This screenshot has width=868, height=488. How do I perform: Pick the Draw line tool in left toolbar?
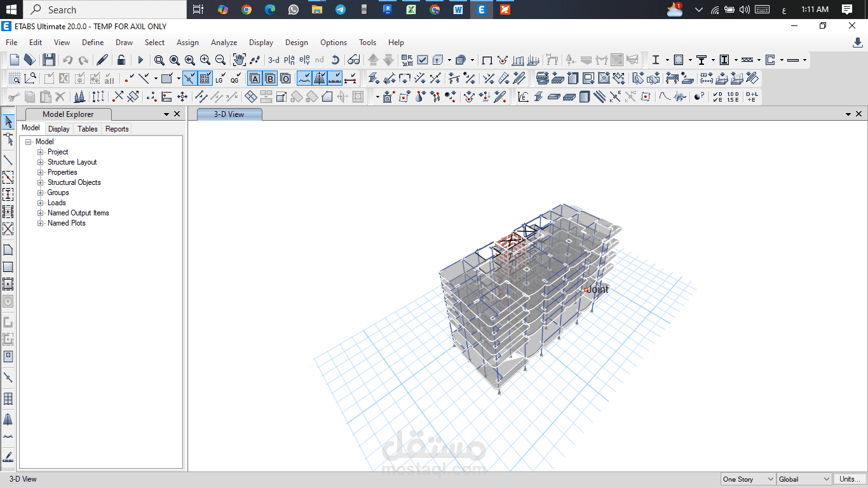(8, 159)
